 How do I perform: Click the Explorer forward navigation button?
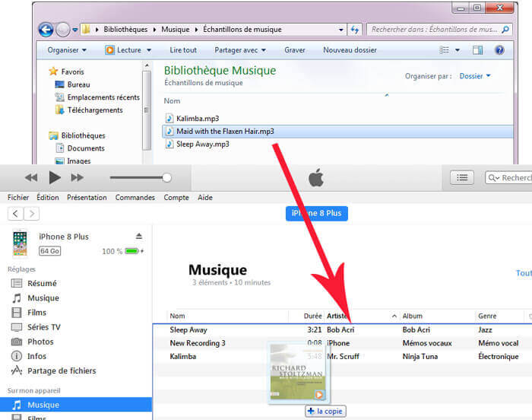click(62, 30)
